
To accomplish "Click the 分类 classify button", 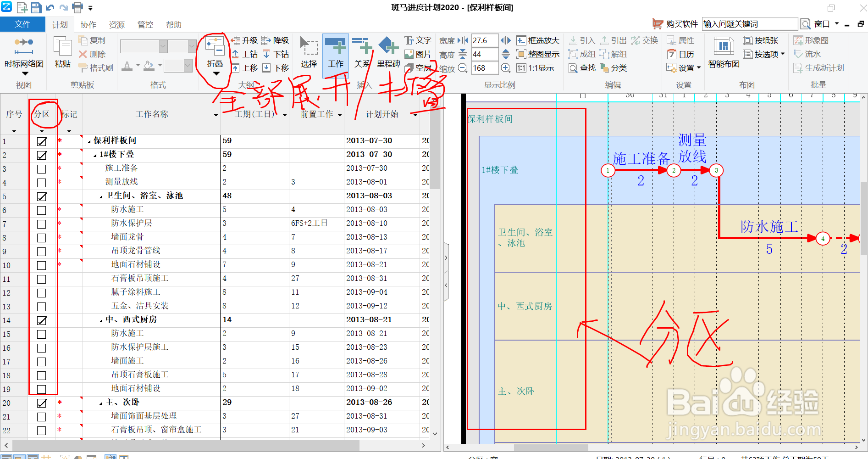I will 613,68.
